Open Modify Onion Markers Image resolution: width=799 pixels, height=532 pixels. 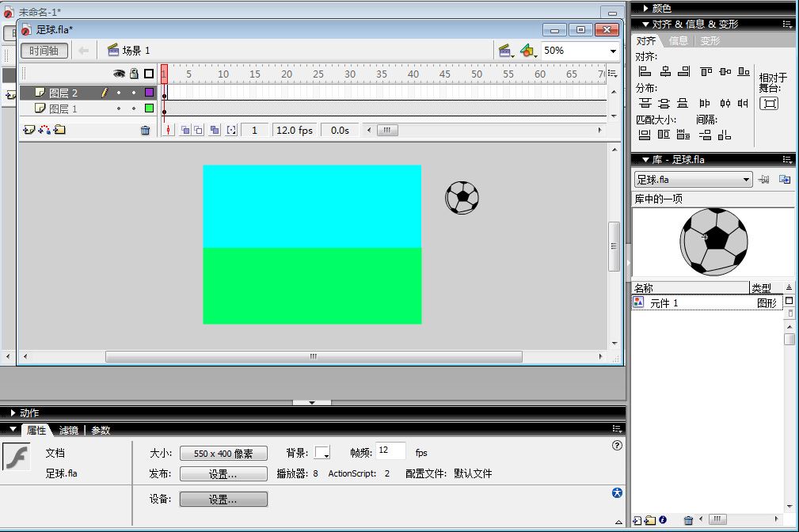pyautogui.click(x=231, y=131)
